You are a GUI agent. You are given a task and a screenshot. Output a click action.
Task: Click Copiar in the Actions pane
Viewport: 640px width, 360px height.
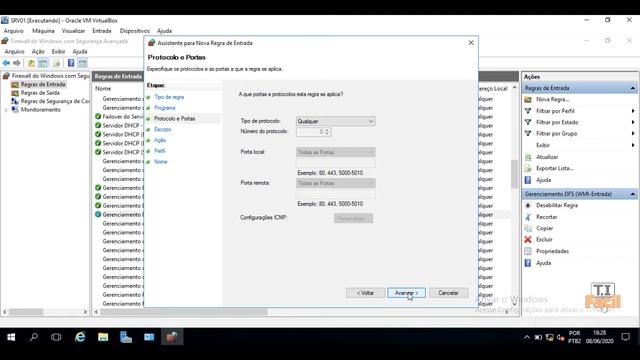[x=544, y=228]
